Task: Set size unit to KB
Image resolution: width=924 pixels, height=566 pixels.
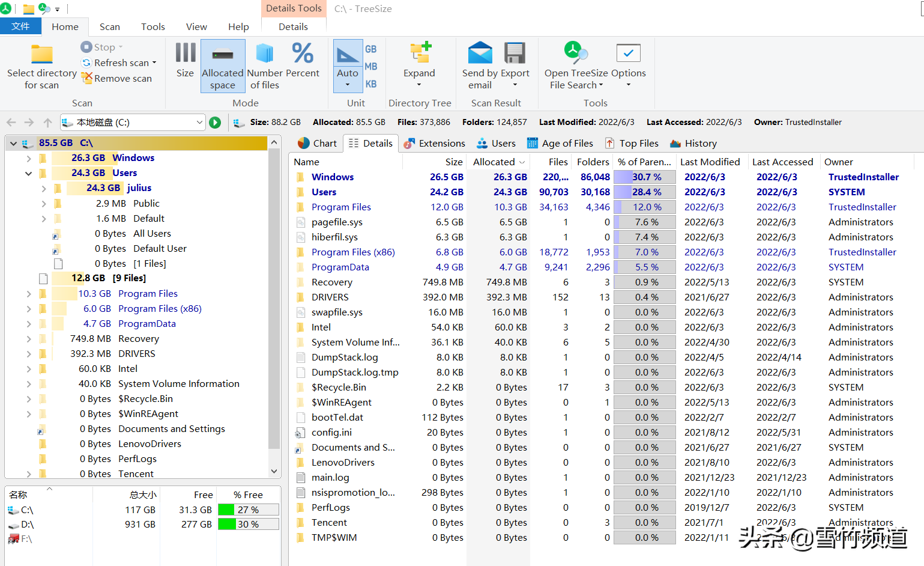Action: click(371, 84)
